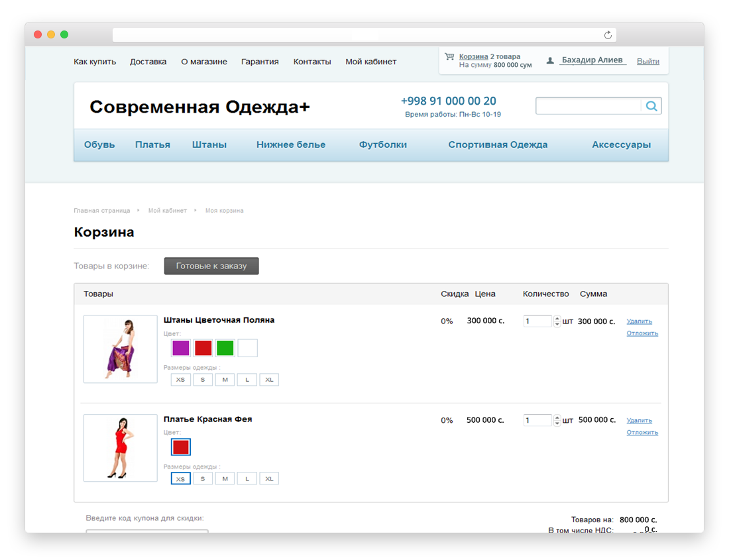Viewport: 729px width, 560px height.
Task: Adjust quantity stepper for Платье Красная Фея
Action: (557, 420)
